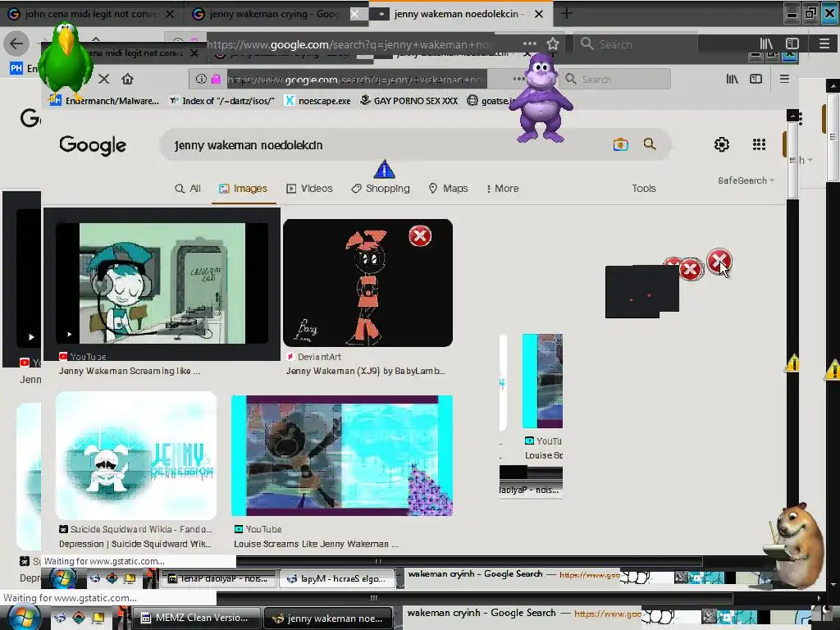840x630 pixels.
Task: Click the yellow warning icon at right edge
Action: coord(833,370)
